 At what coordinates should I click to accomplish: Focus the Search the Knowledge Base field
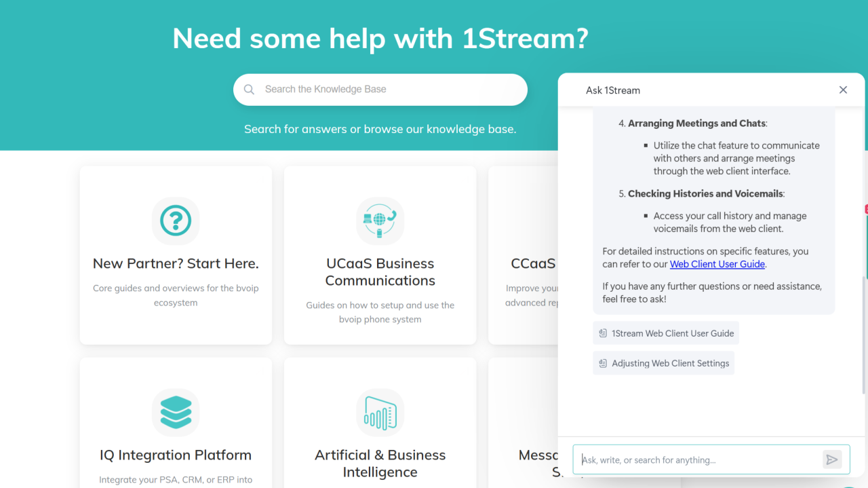tap(380, 90)
